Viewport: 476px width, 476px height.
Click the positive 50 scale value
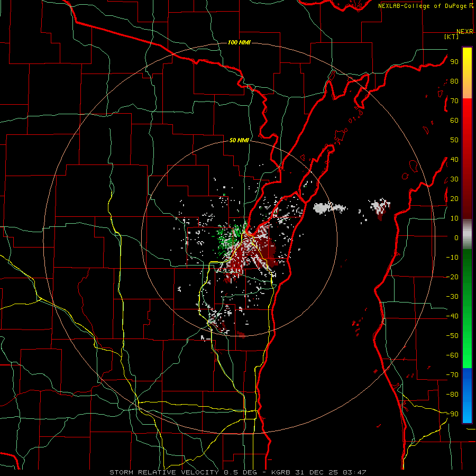pos(454,140)
